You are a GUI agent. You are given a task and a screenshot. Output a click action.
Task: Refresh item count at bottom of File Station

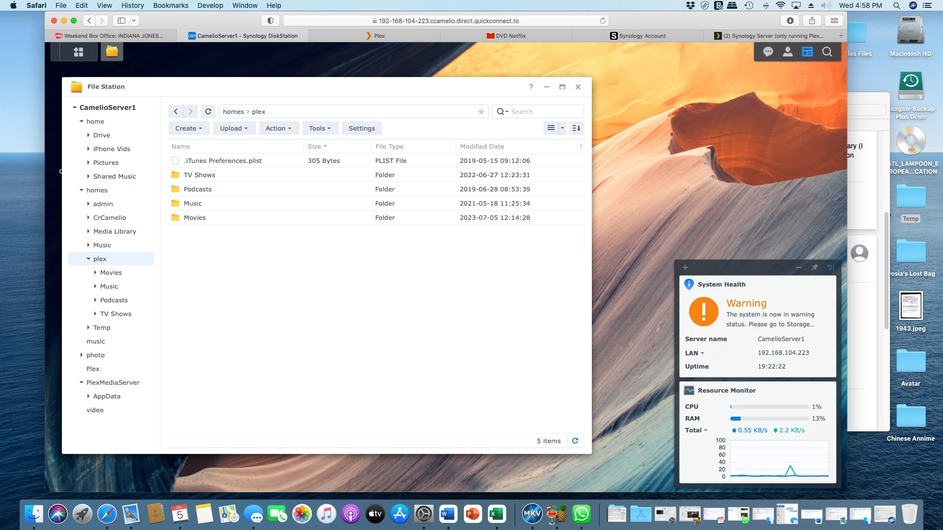575,441
